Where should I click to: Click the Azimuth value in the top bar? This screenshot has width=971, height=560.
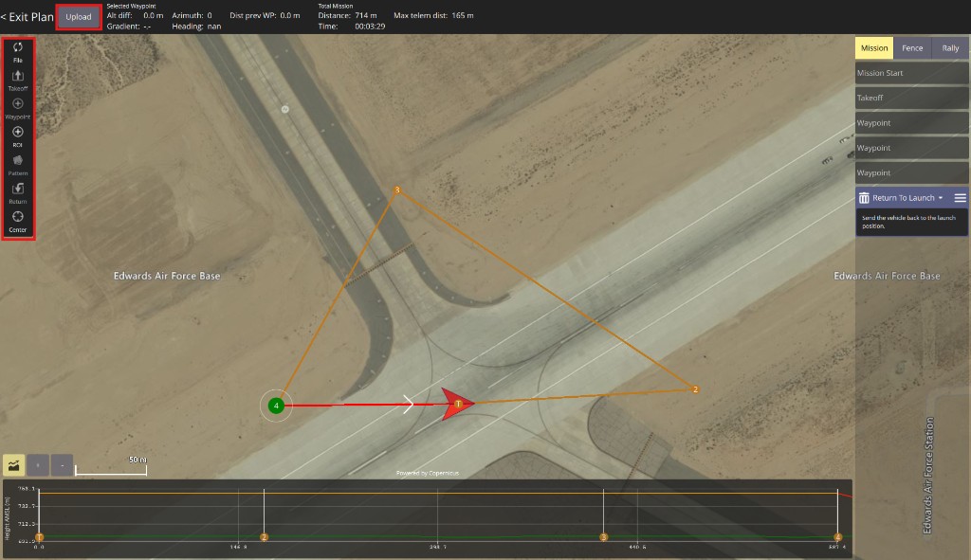coord(210,15)
